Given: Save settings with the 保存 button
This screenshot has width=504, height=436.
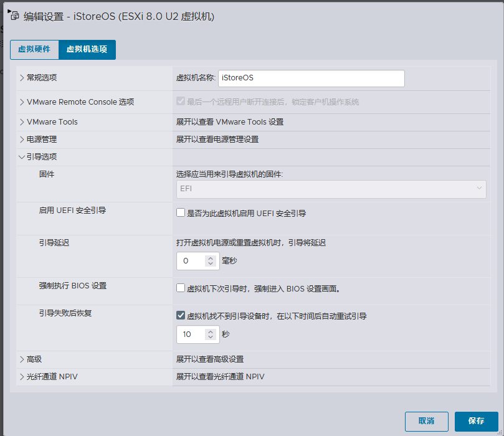Looking at the screenshot, I should click(x=476, y=422).
